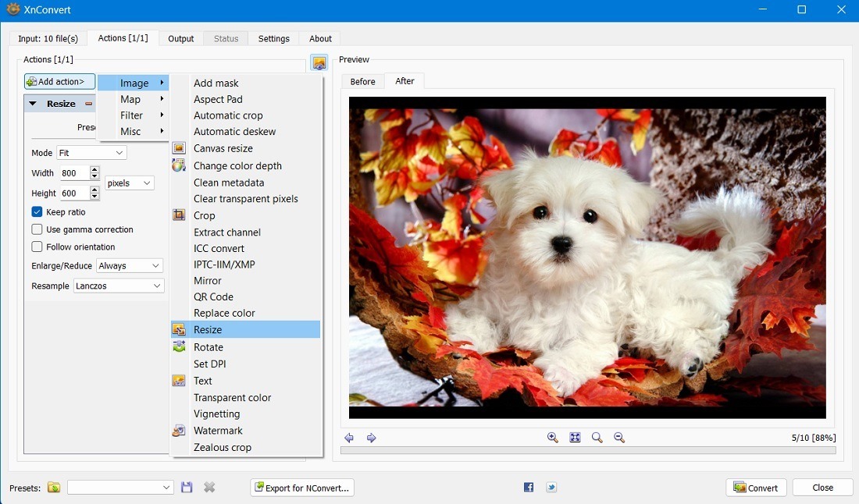Select the Rotate action
Image resolution: width=859 pixels, height=504 pixels.
point(208,346)
